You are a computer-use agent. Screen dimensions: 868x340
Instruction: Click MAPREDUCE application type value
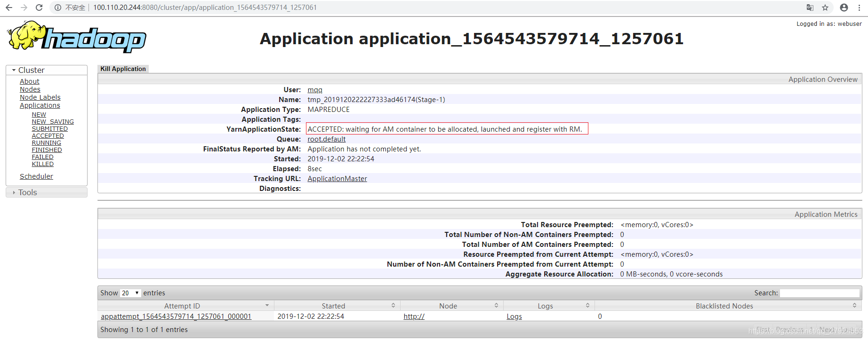(329, 110)
